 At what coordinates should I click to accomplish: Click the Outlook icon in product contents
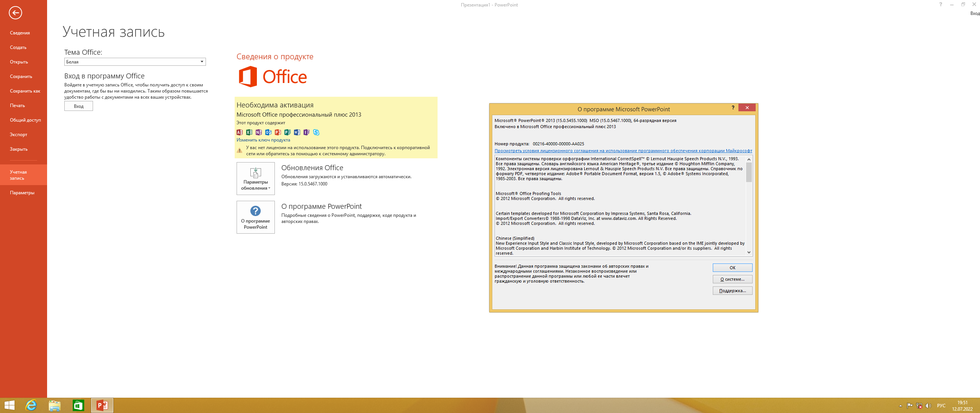(268, 132)
